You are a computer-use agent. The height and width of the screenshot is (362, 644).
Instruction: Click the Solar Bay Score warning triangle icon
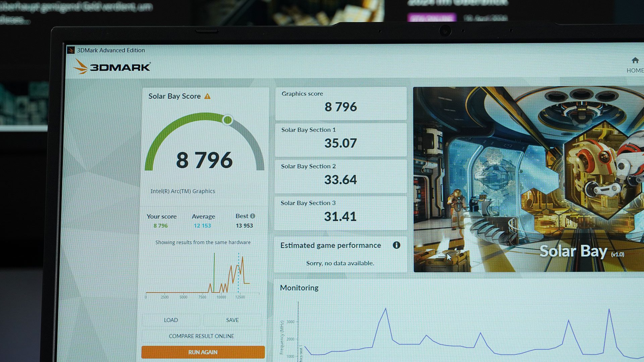pyautogui.click(x=207, y=97)
